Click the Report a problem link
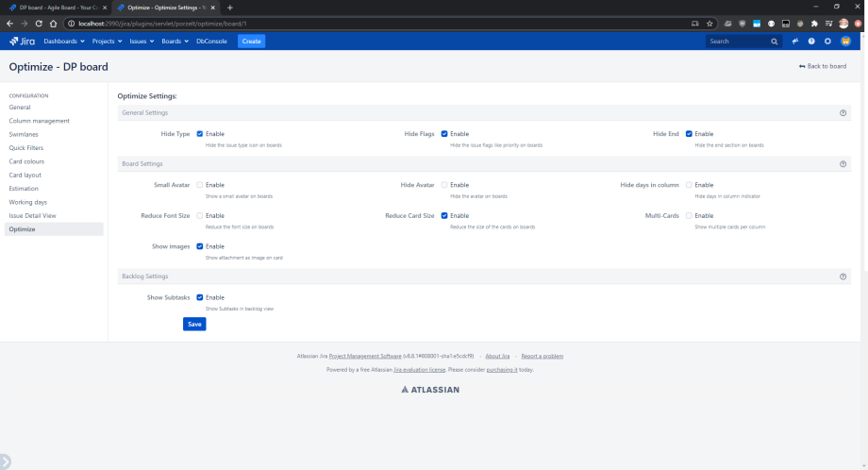The image size is (868, 470). (x=542, y=357)
